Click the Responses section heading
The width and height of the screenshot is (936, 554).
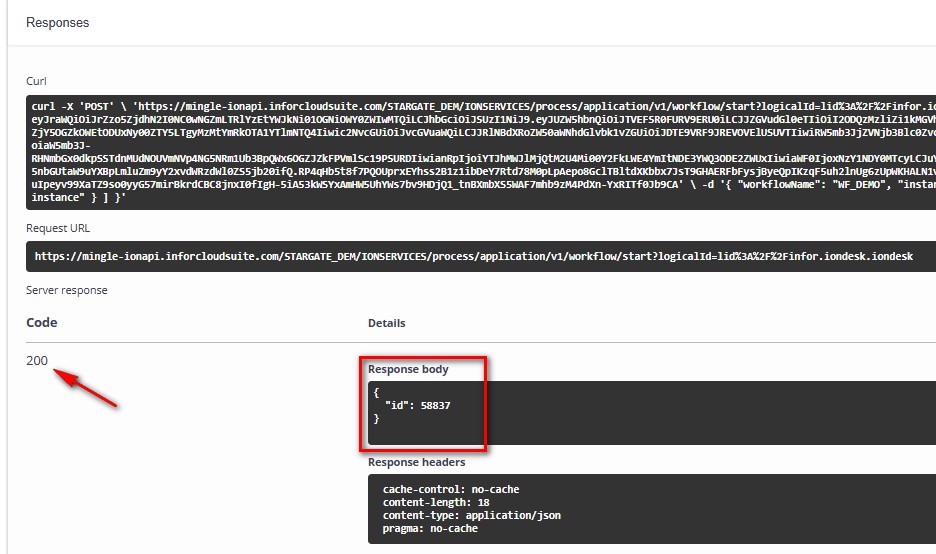click(57, 22)
